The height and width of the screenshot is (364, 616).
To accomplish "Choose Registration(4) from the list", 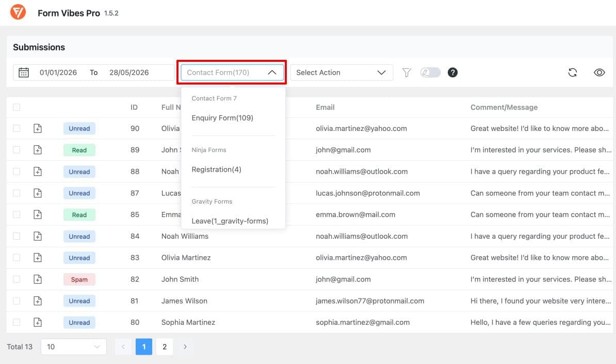I will 217,169.
